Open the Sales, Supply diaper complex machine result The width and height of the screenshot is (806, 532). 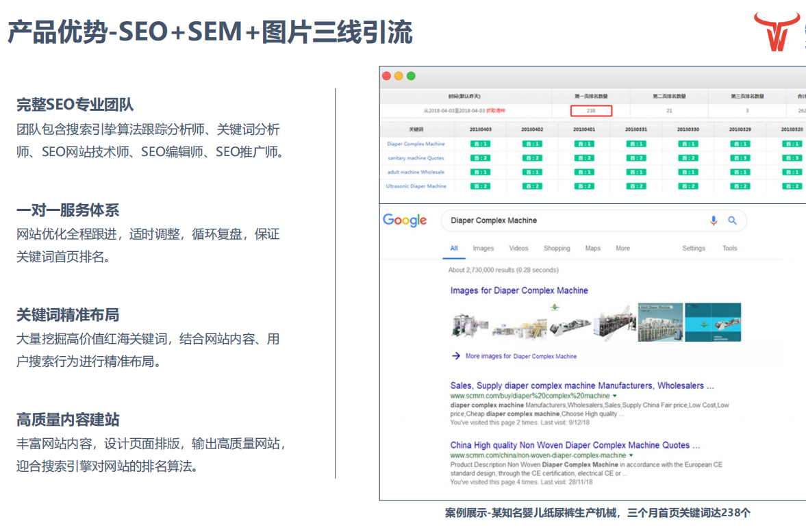[x=581, y=386]
